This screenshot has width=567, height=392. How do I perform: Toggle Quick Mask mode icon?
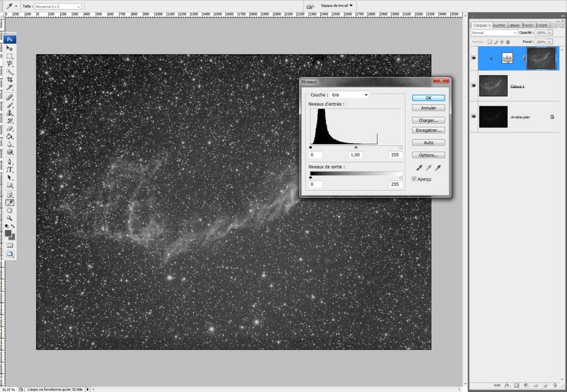[x=10, y=245]
